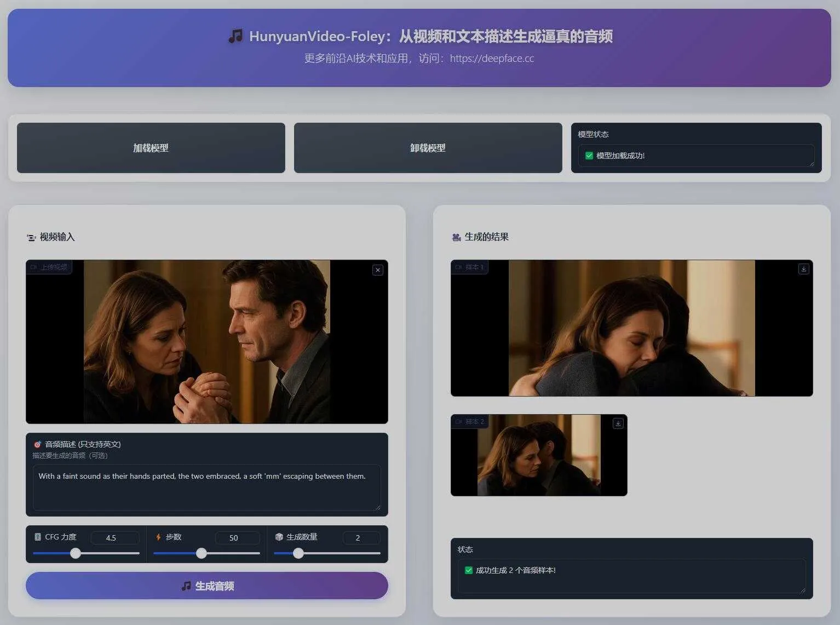Focus the 音频描述 text prompt box
The image size is (840, 625).
pos(207,488)
